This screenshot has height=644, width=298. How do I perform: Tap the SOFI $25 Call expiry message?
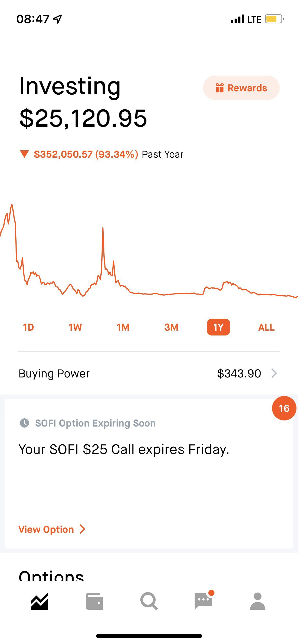(x=124, y=449)
